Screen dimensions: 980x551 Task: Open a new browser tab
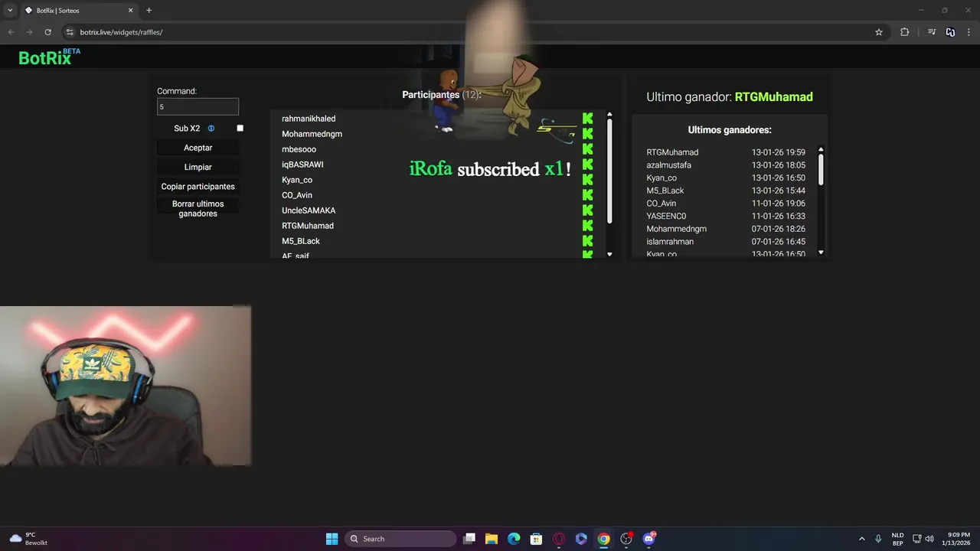(149, 11)
